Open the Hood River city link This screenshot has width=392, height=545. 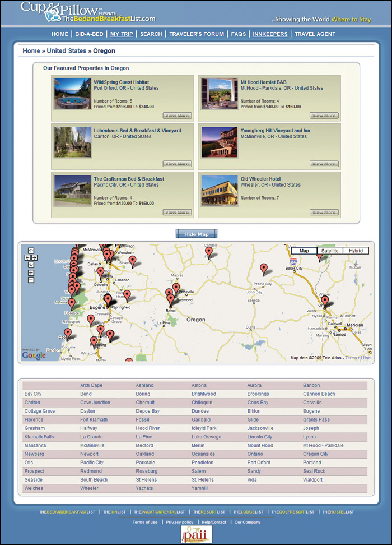point(148,428)
